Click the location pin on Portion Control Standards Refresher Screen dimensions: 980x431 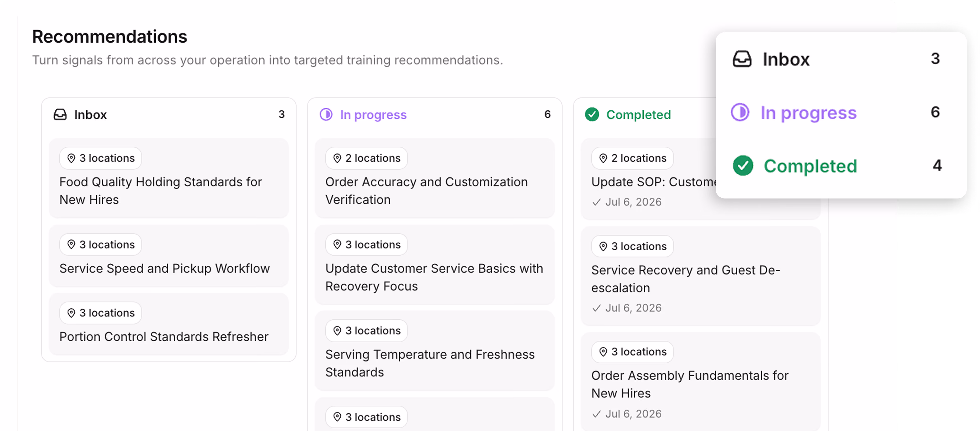pos(71,313)
